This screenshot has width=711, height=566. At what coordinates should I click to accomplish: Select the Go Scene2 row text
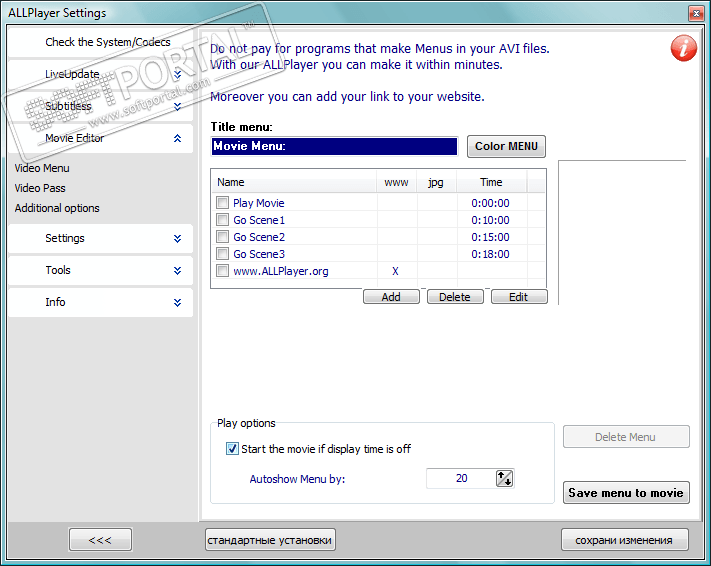259,237
